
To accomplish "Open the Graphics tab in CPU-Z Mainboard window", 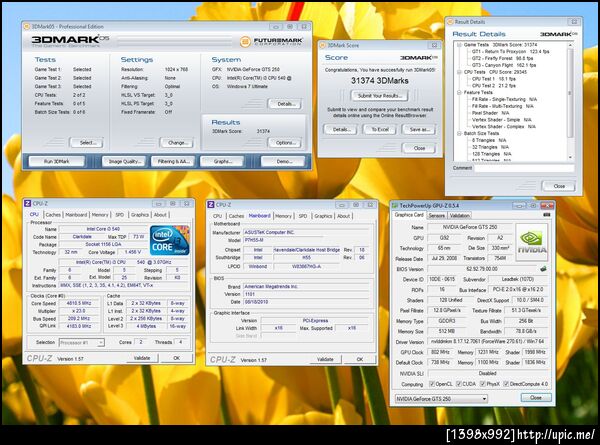I will pos(323,216).
